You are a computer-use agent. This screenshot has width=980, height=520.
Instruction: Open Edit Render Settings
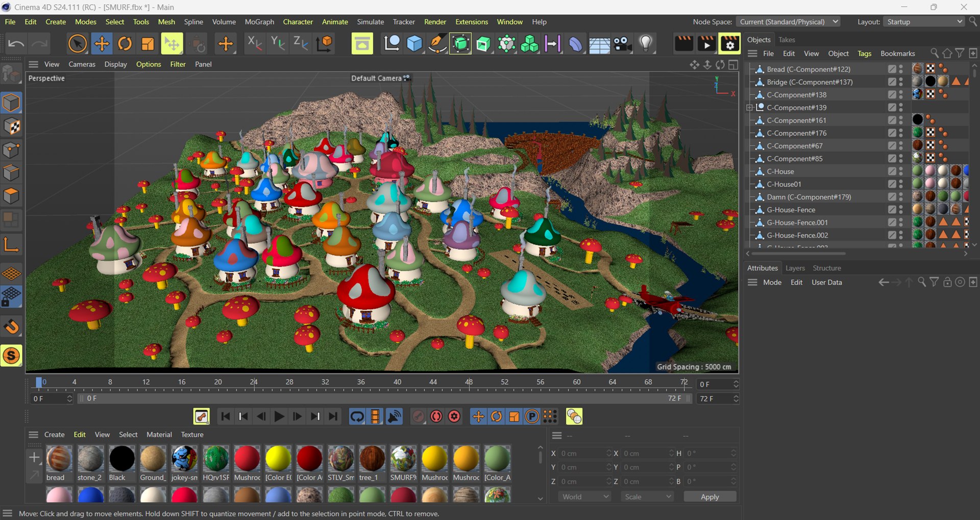tap(729, 44)
